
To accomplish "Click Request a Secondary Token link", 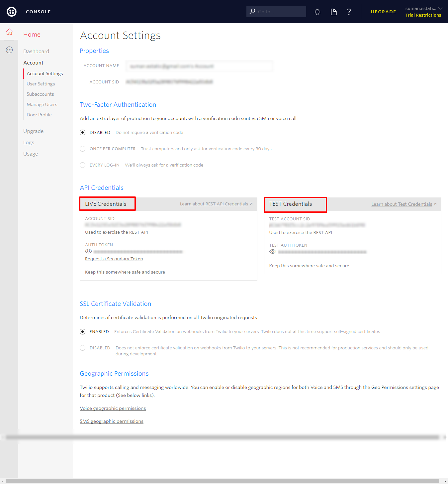I will [114, 259].
